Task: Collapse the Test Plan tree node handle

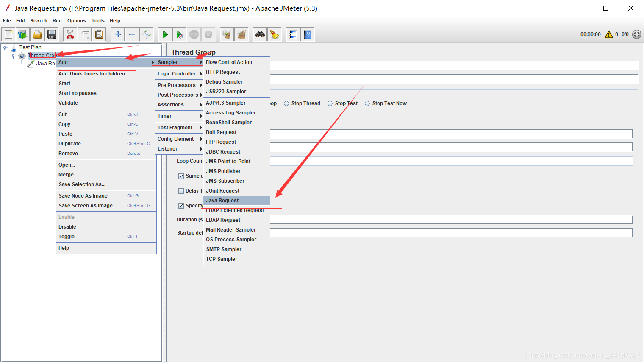Action: click(5, 48)
